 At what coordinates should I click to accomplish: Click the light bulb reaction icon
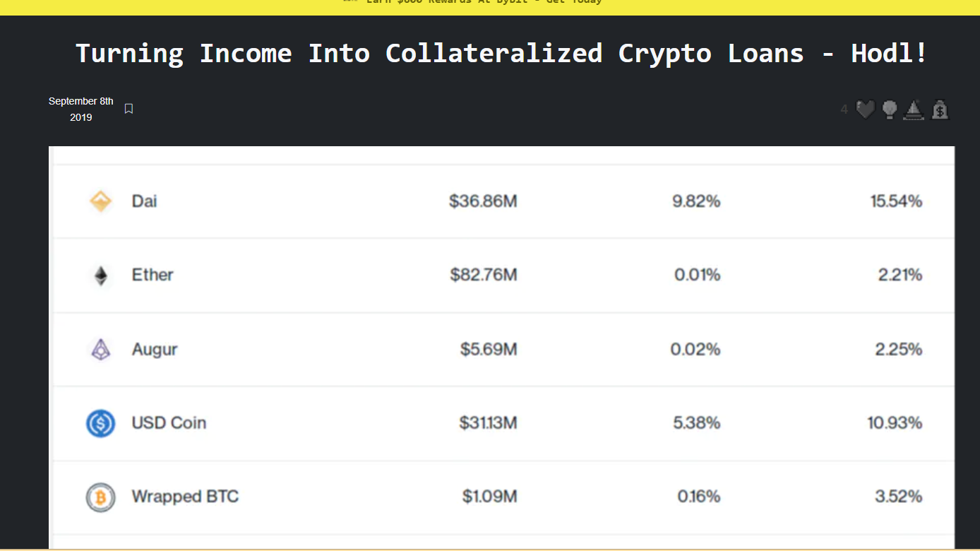coord(890,109)
